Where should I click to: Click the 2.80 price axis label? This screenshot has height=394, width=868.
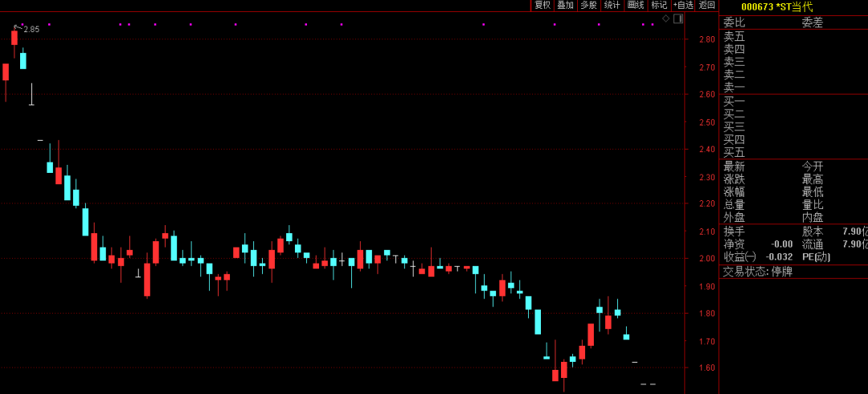pos(706,39)
